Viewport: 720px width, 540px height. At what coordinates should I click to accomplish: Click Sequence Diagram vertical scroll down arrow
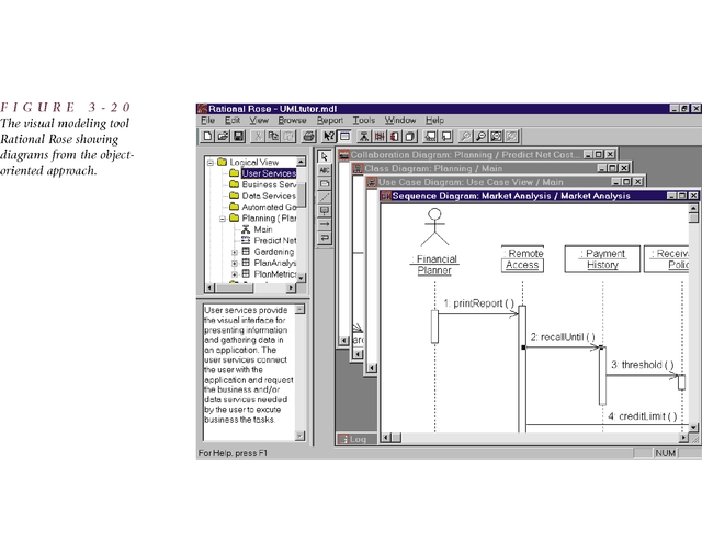tap(694, 427)
